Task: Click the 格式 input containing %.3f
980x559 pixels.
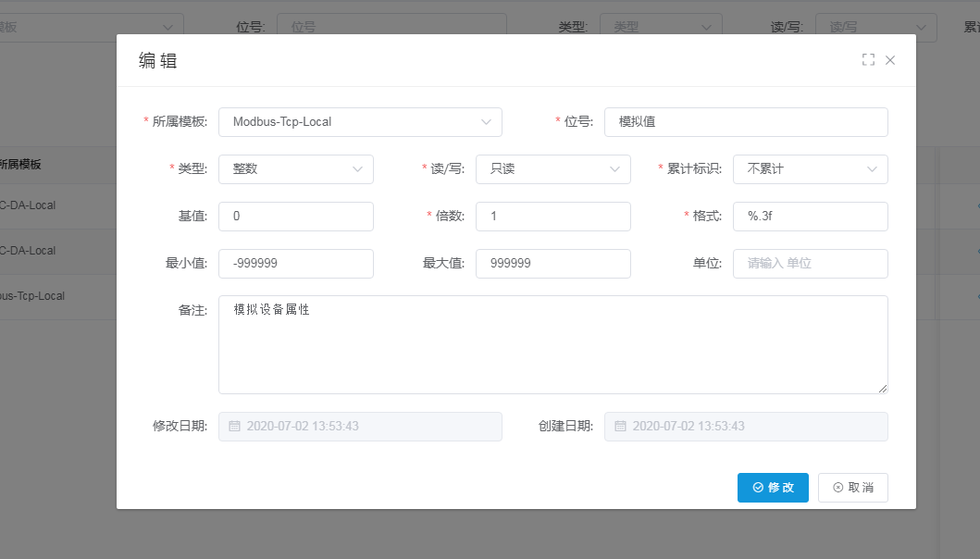Action: coord(810,216)
